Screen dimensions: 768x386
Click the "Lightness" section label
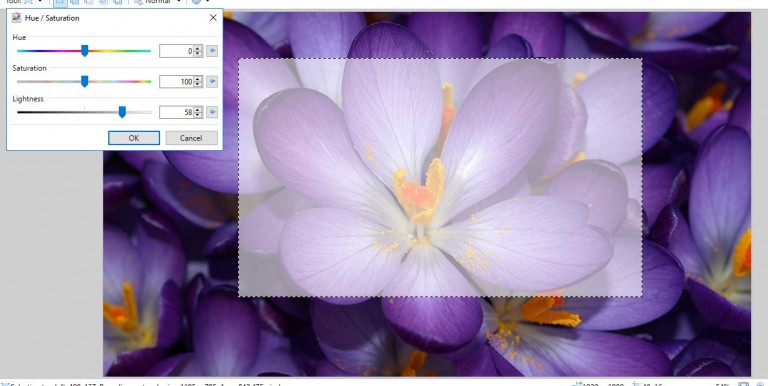[28, 98]
